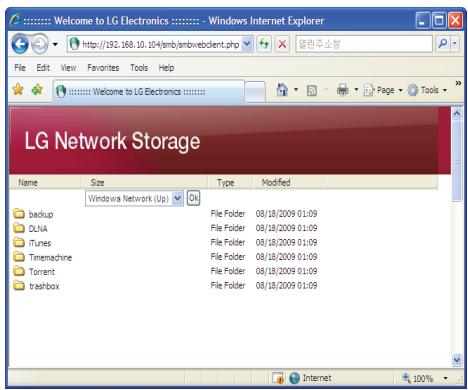Viewport: 468px width, 390px height.
Task: Expand the Print options dropdown arrow
Action: click(x=356, y=90)
